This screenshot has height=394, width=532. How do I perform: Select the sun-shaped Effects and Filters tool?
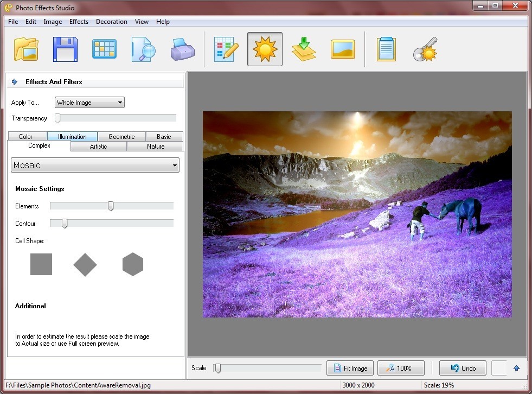tap(265, 48)
